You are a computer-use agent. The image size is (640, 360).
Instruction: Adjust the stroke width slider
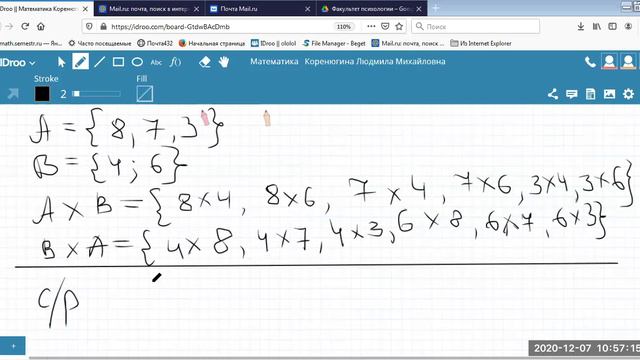click(97, 94)
